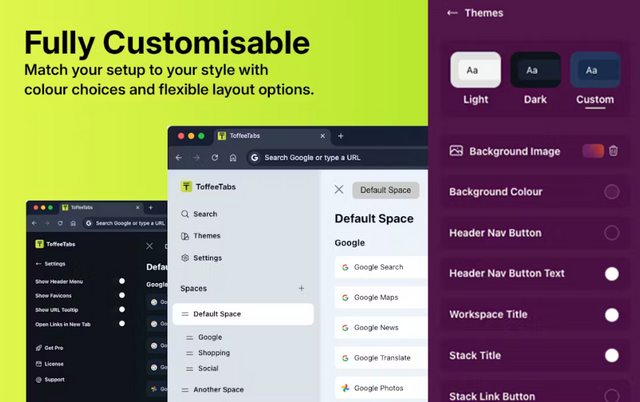This screenshot has width=640, height=402.
Task: Toggle Show Header Menu in dark window
Action: pyautogui.click(x=122, y=281)
